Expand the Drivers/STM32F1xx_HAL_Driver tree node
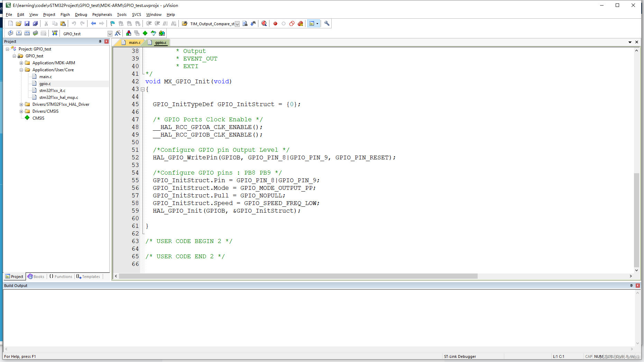 click(21, 104)
